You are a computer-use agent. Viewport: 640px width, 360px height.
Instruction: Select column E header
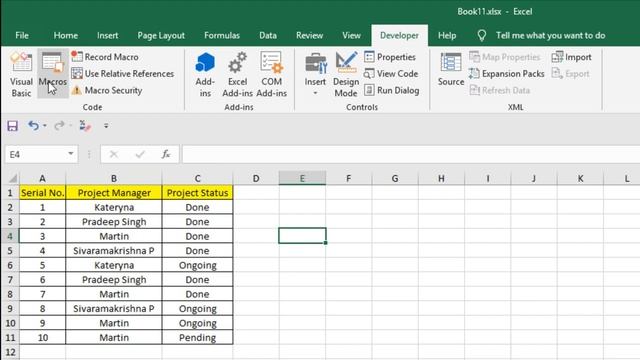[302, 178]
